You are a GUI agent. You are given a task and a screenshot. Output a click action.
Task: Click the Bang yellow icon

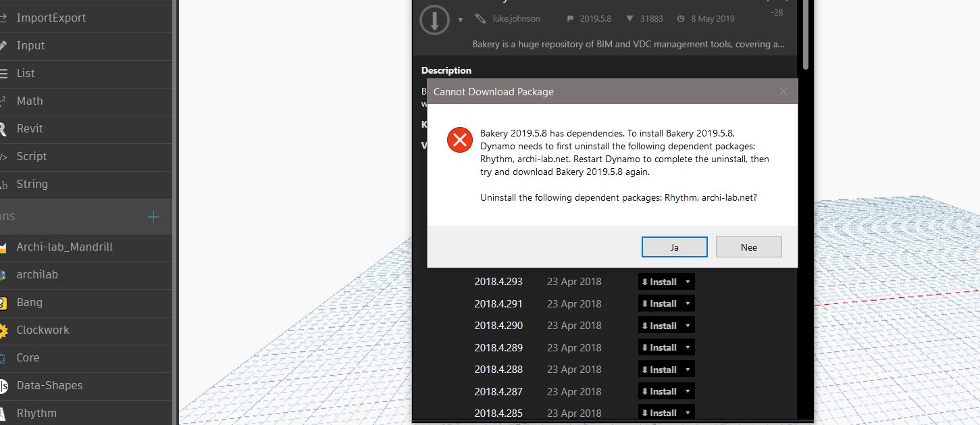pyautogui.click(x=3, y=303)
